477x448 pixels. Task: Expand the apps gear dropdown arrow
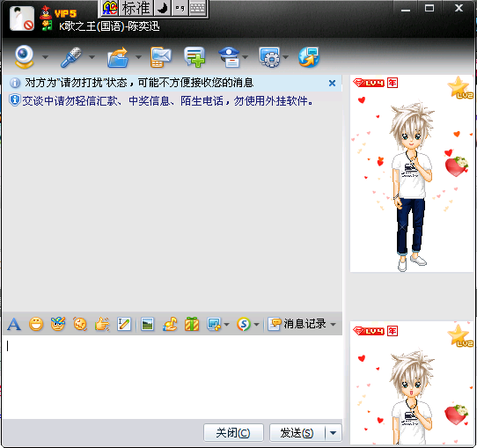pos(285,57)
